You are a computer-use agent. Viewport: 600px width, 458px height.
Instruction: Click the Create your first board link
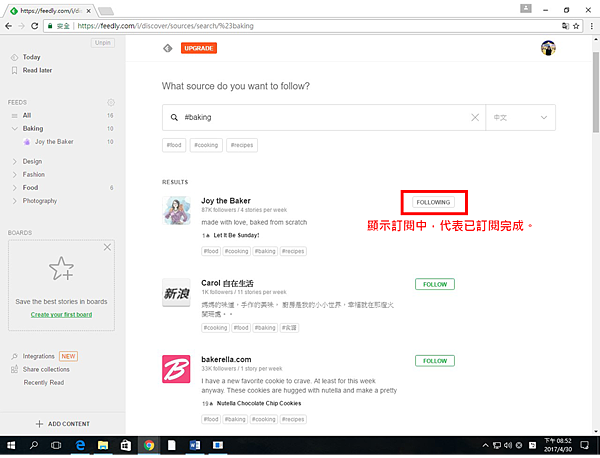[x=61, y=315]
